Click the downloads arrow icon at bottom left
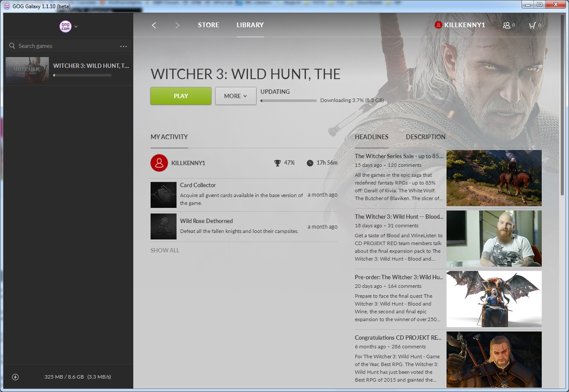Screen dimensions: 569x392 click(15, 377)
